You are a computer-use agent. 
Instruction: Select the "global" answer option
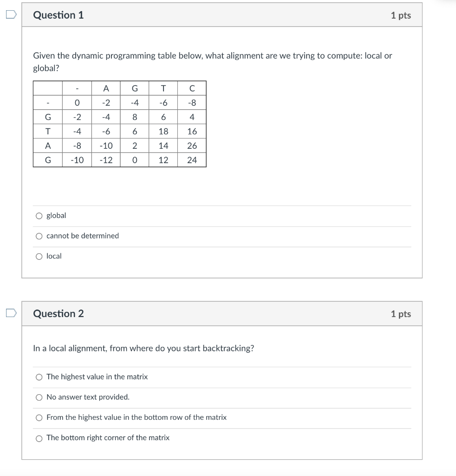39,215
